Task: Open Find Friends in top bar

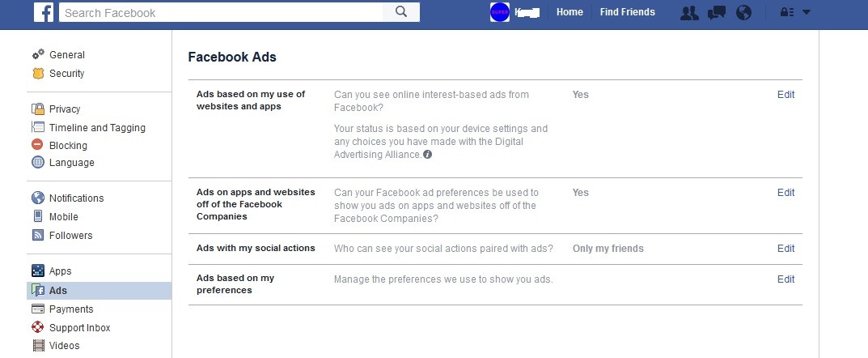Action: coord(627,12)
